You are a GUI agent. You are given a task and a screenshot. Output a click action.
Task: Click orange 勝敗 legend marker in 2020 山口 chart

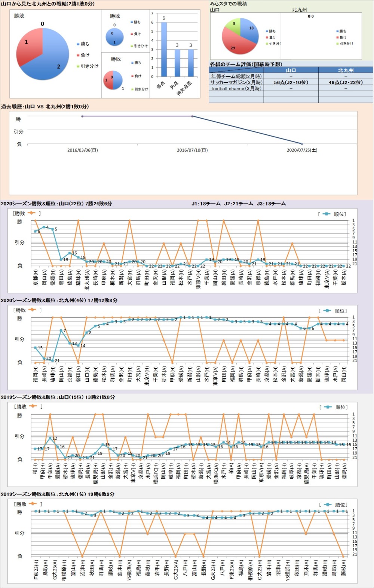(31, 213)
